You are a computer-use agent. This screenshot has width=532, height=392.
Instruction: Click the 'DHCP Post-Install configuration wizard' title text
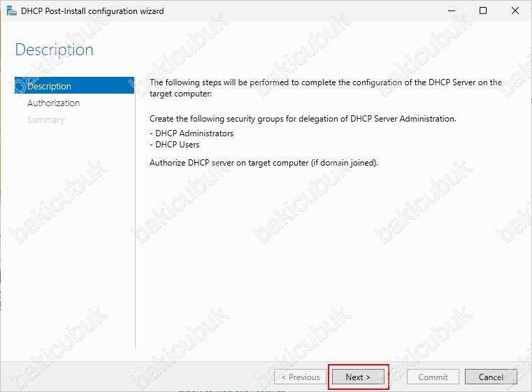92,11
